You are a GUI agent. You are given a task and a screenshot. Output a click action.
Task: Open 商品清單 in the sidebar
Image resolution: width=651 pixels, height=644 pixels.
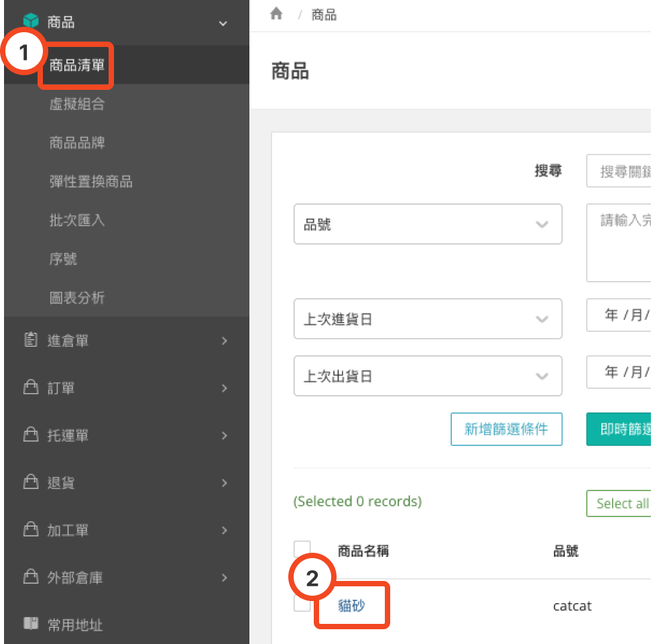(76, 66)
